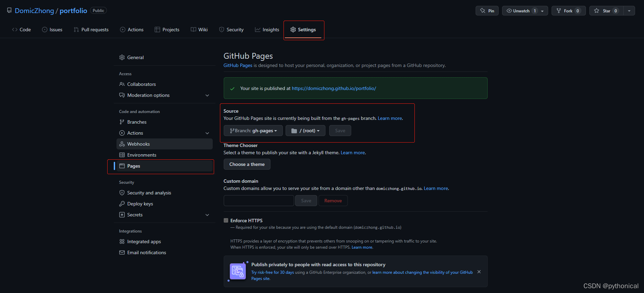This screenshot has width=644, height=293.
Task: Open Environments settings
Action: pos(165,155)
